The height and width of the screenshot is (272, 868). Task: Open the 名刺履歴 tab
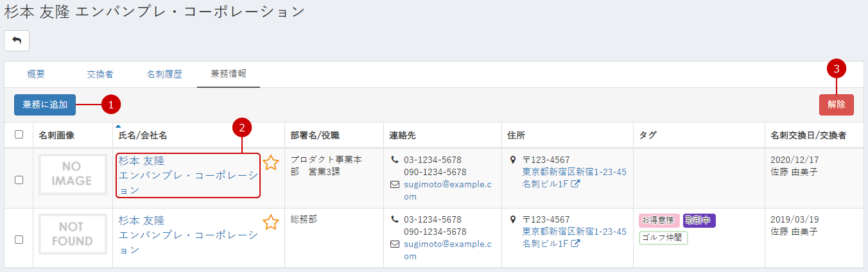click(164, 74)
